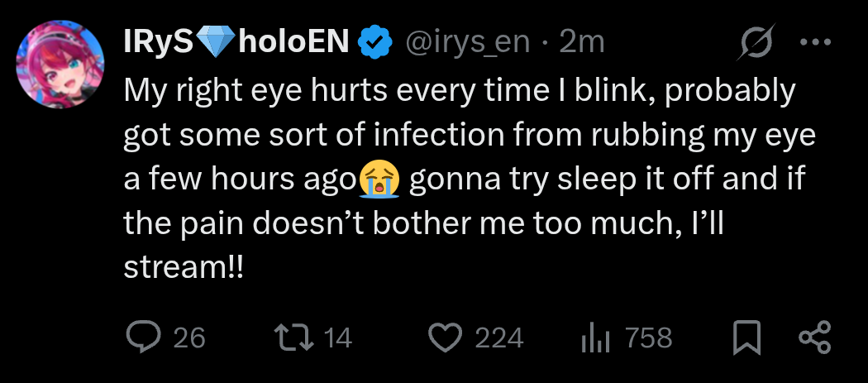Click the share icon on the tweet
The height and width of the screenshot is (383, 868).
pos(814,338)
